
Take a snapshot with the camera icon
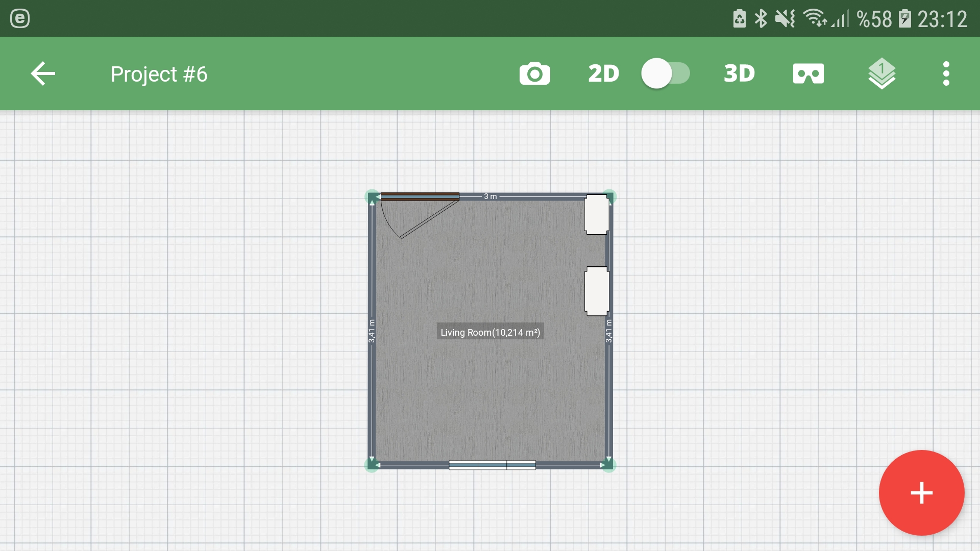click(534, 74)
